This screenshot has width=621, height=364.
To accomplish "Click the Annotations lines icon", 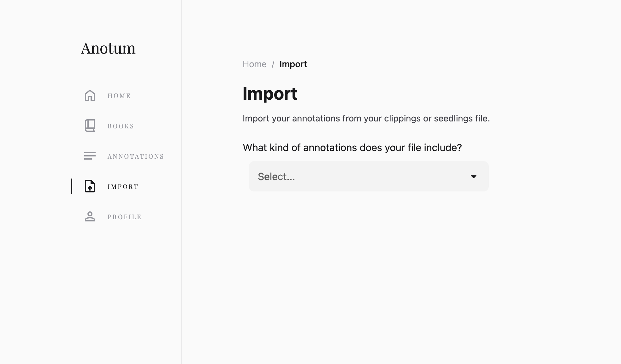I will coord(90,156).
